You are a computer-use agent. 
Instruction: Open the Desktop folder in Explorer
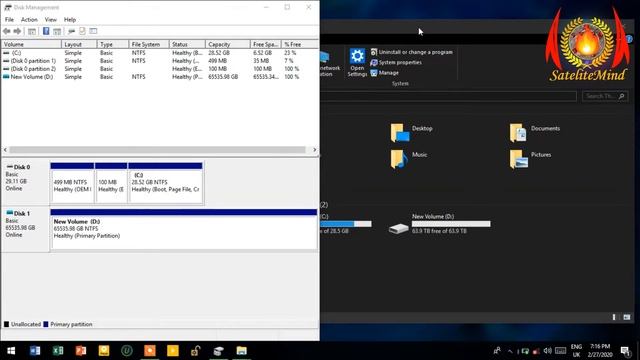pos(411,133)
